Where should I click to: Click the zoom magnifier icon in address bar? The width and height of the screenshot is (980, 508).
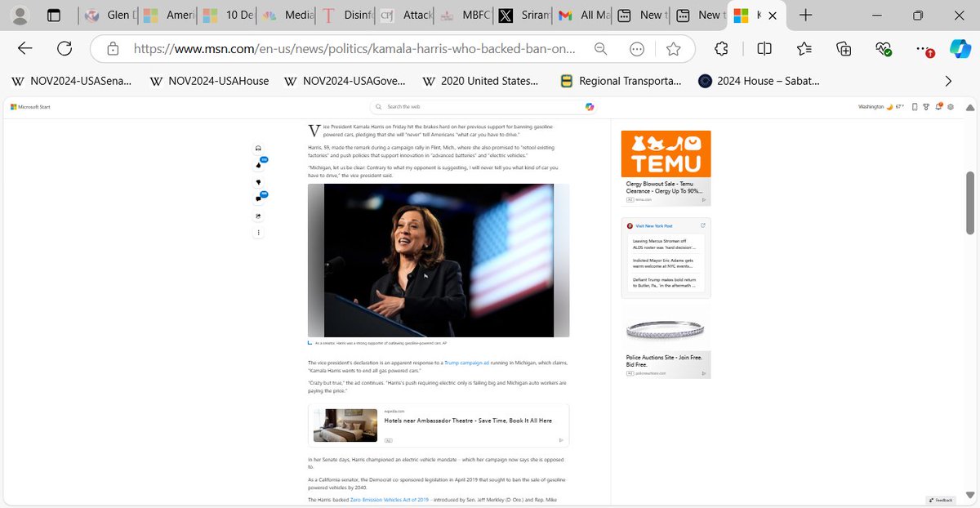point(600,49)
